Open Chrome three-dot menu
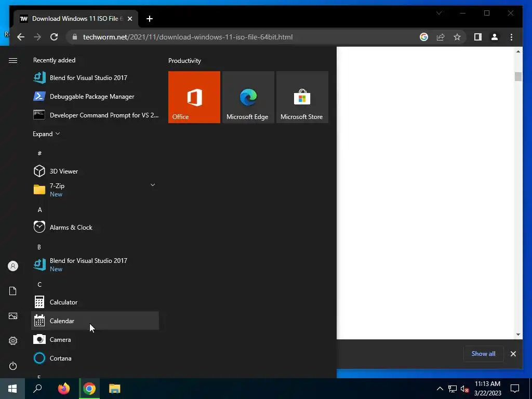 511,37
